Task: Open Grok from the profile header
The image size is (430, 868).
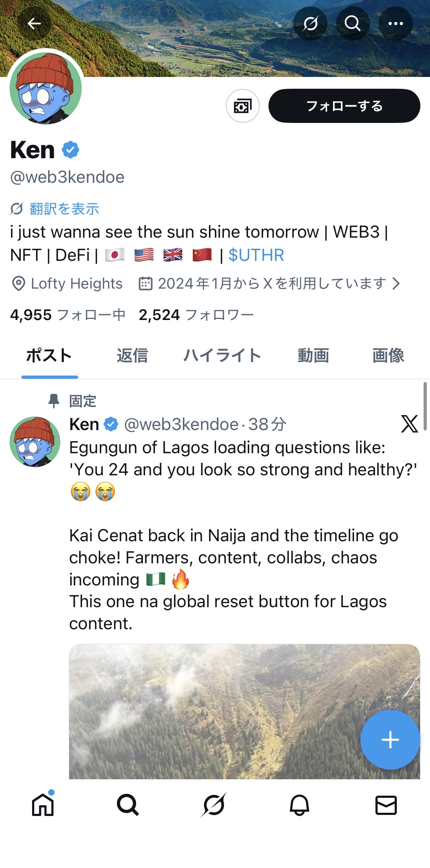Action: point(310,24)
